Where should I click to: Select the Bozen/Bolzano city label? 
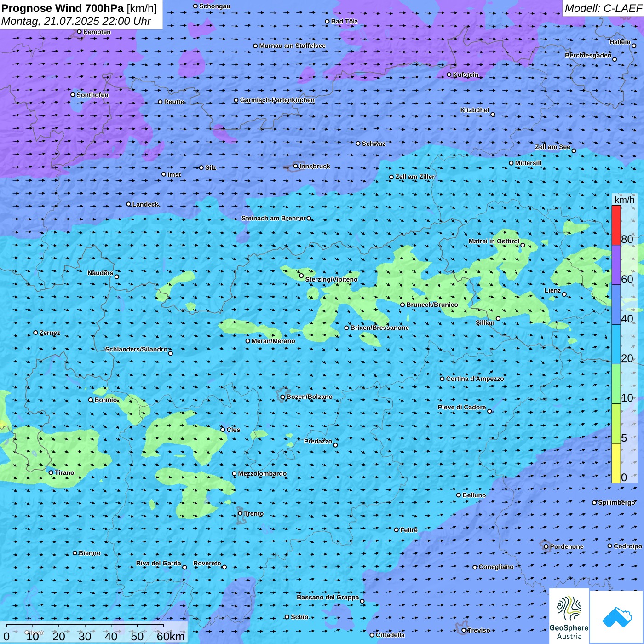[x=309, y=397]
